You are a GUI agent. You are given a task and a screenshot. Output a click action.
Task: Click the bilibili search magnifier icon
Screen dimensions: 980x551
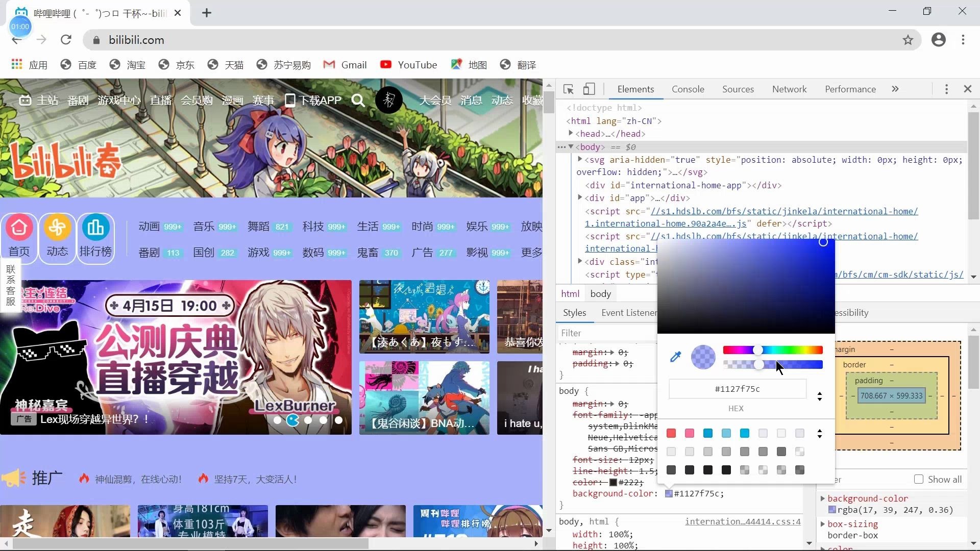pyautogui.click(x=358, y=101)
